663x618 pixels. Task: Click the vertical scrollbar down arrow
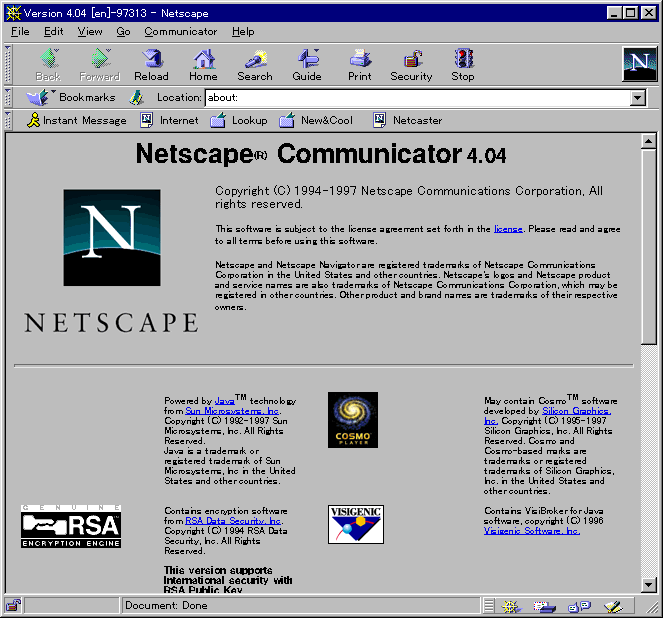pyautogui.click(x=648, y=585)
